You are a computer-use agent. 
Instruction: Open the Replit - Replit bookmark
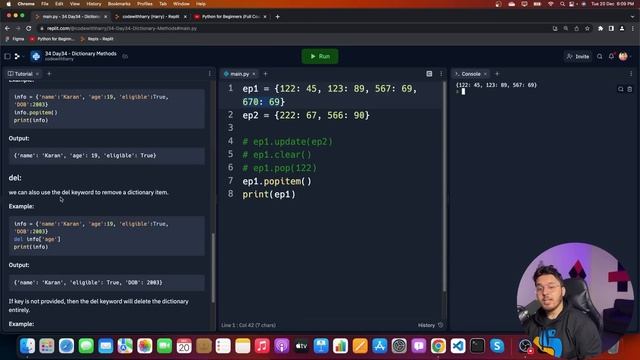tap(97, 39)
